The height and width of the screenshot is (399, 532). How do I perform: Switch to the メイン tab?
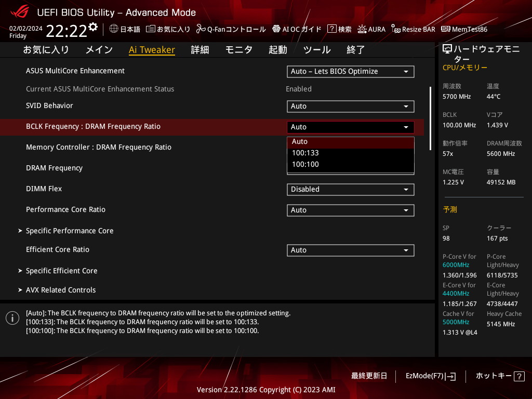99,49
